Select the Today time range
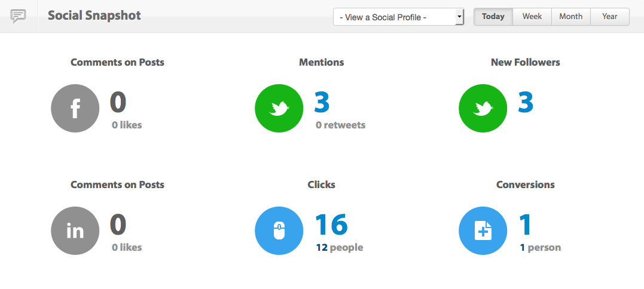This screenshot has height=289, width=644. (493, 17)
